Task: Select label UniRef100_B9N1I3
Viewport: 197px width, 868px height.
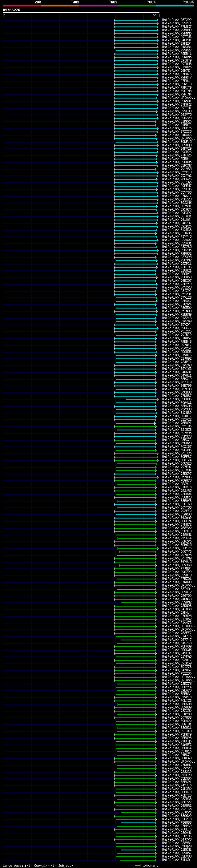Action: (x=176, y=84)
